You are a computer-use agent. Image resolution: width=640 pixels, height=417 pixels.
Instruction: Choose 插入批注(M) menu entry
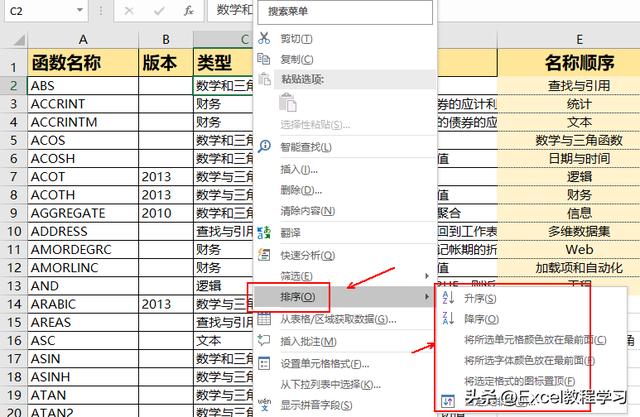point(308,342)
